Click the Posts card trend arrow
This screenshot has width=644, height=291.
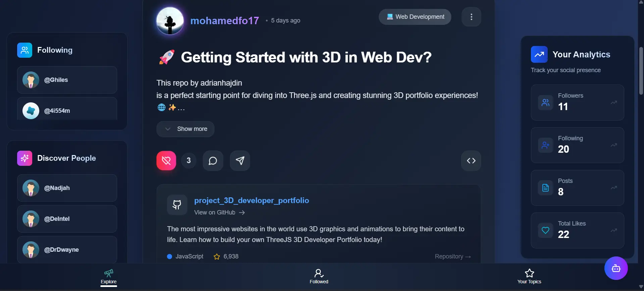(614, 188)
